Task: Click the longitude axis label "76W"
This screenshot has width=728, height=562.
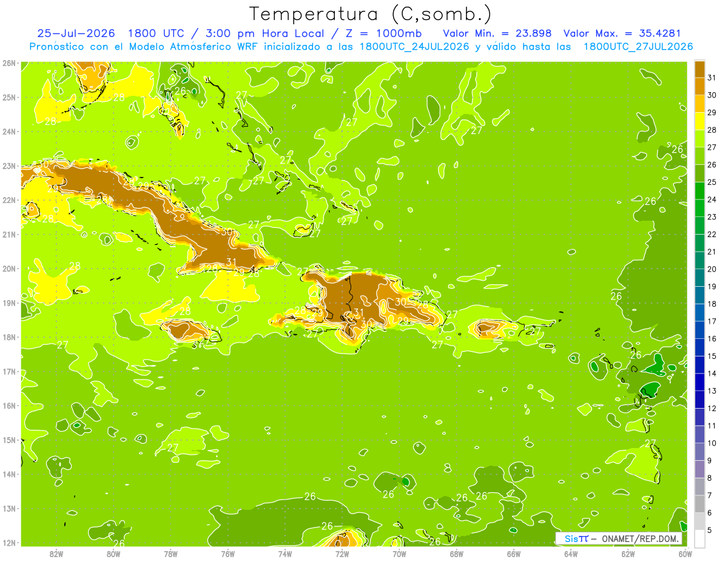Action: pos(227,554)
